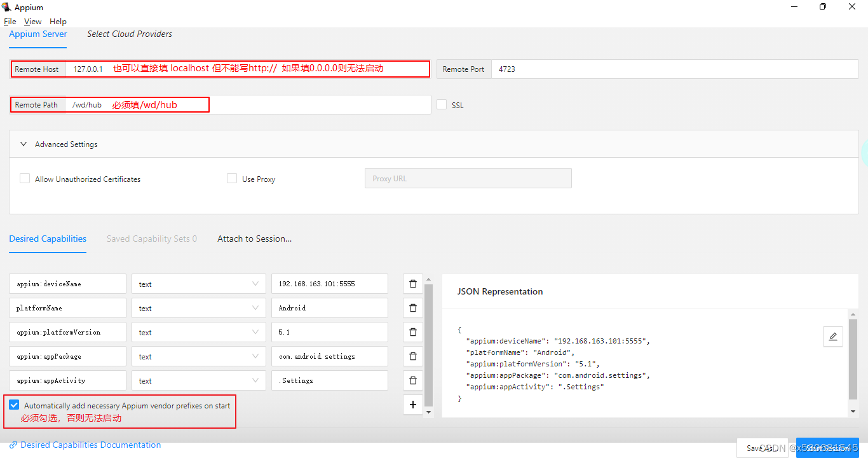Screen dimensions: 868x458
Task: Delete the appium:appActivity capability row
Action: click(412, 380)
